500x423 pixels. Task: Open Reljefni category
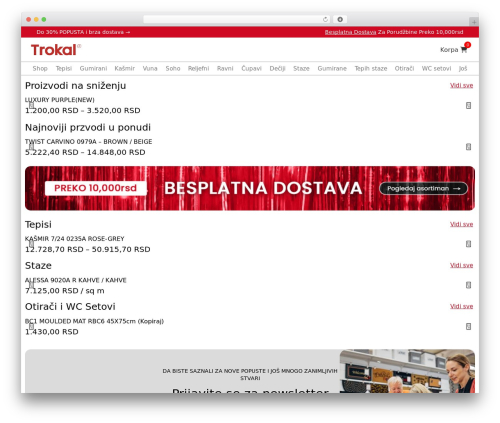(198, 68)
